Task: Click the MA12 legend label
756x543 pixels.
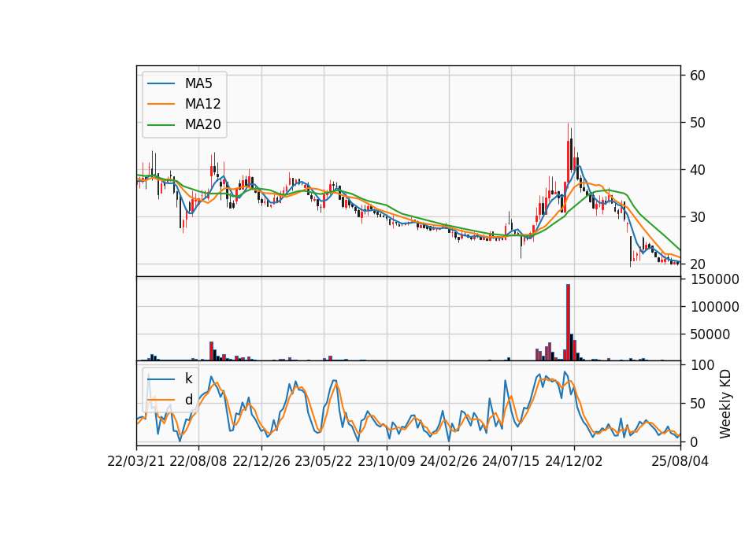Action: [202, 104]
